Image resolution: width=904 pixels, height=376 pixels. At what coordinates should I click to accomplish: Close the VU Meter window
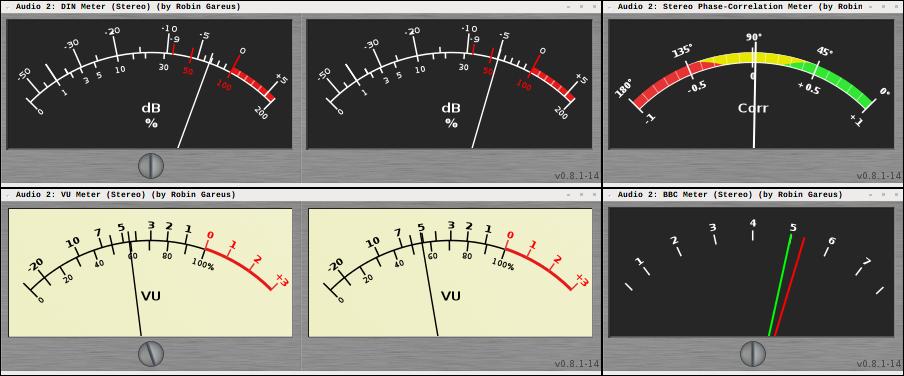point(593,195)
